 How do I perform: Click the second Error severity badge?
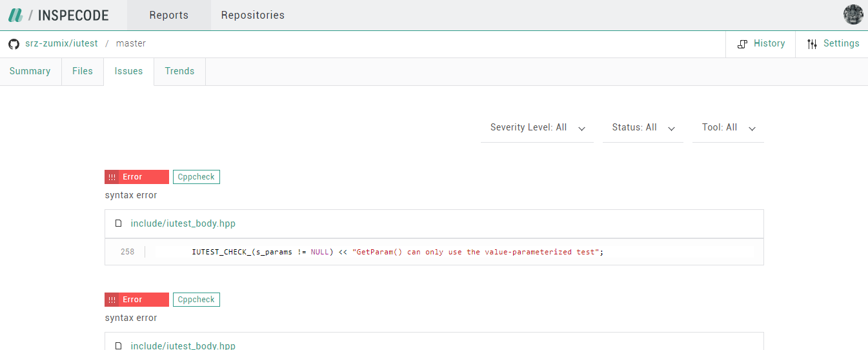point(137,300)
